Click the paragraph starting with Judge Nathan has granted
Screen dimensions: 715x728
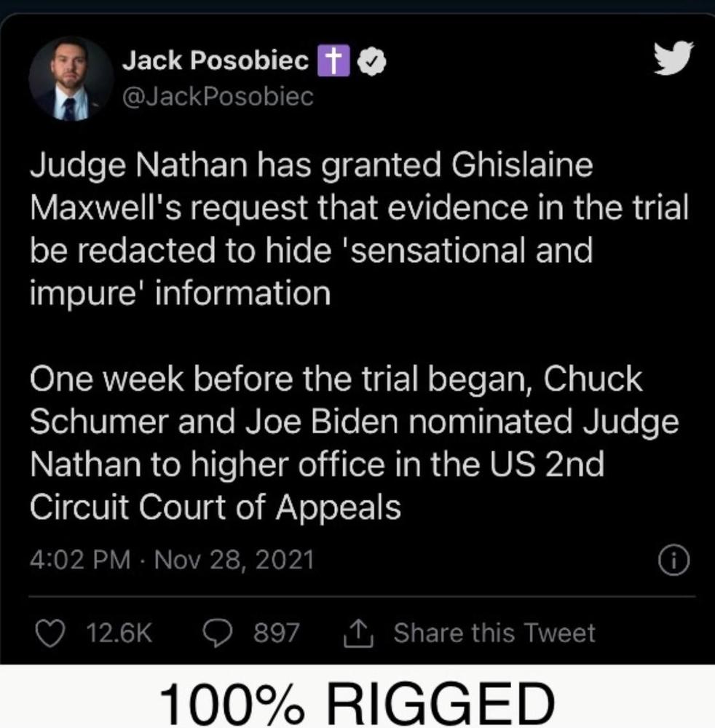pos(357,229)
